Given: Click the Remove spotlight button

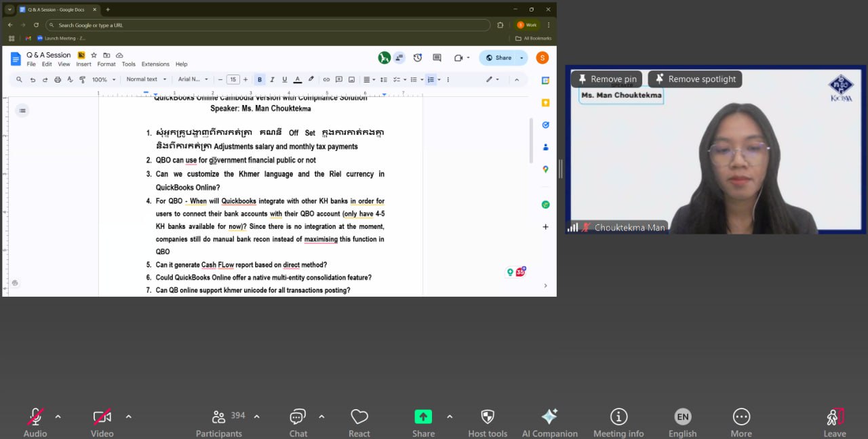Looking at the screenshot, I should click(x=695, y=79).
